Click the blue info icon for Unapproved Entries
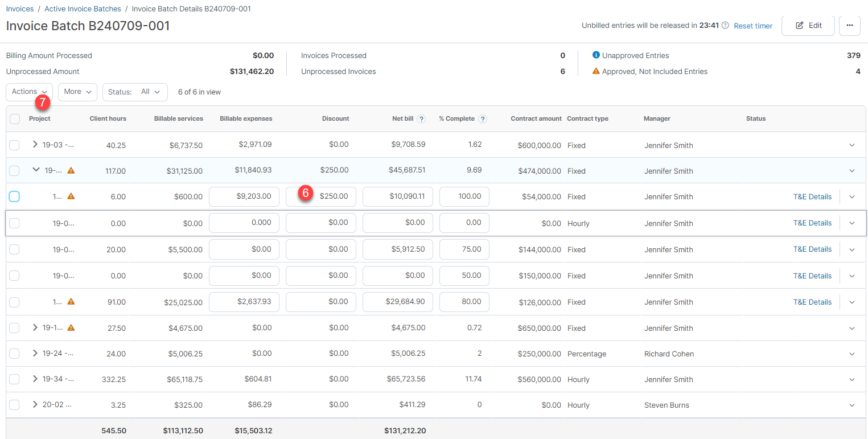868x439 pixels. click(x=596, y=55)
